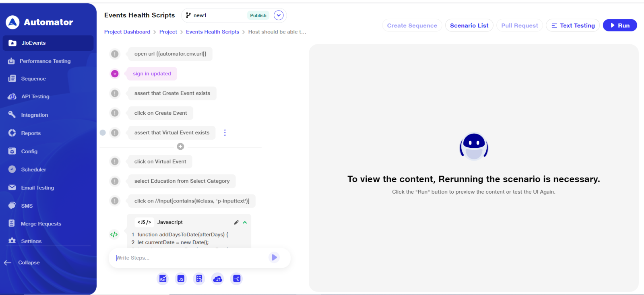Select the radio dot beside assert Virtual Event
This screenshot has height=295, width=644.
click(x=103, y=133)
